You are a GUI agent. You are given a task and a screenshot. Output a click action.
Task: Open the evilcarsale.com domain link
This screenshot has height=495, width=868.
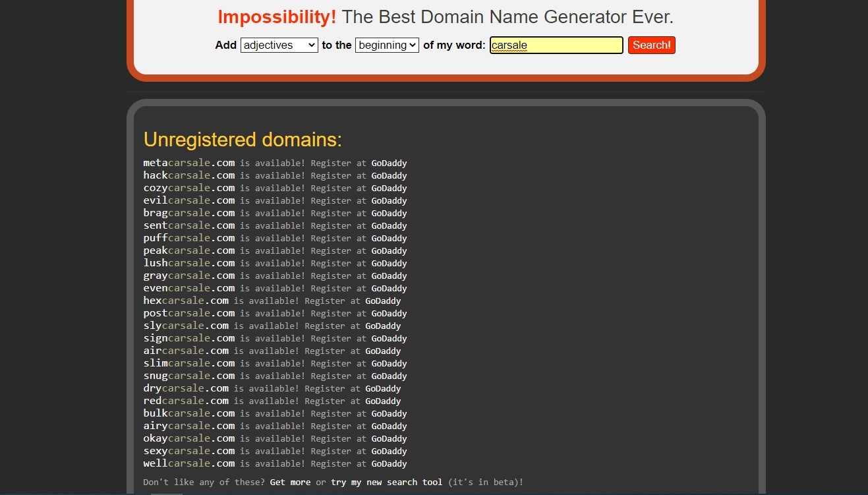(189, 200)
